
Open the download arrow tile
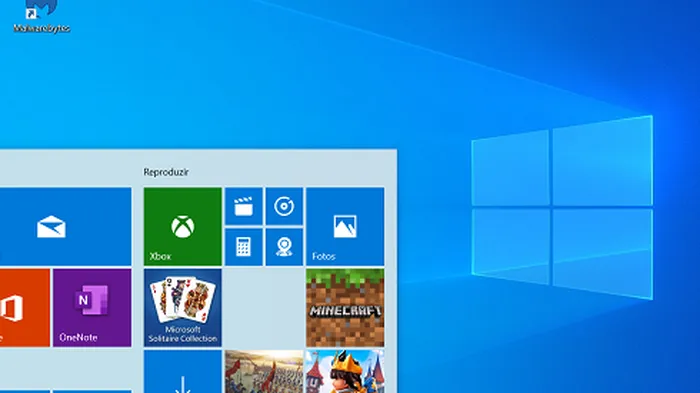click(183, 372)
